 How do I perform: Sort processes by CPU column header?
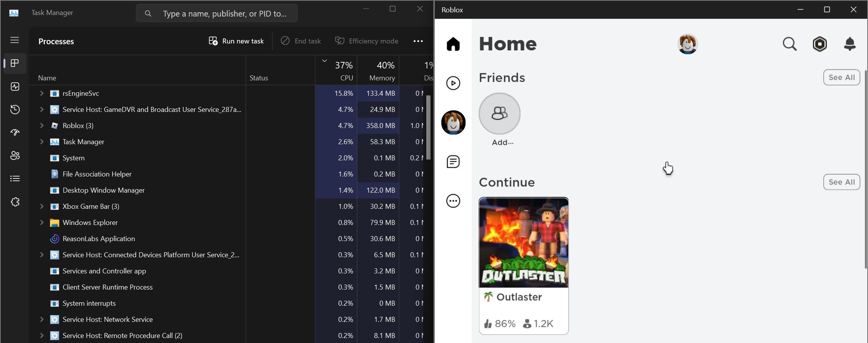(336, 70)
